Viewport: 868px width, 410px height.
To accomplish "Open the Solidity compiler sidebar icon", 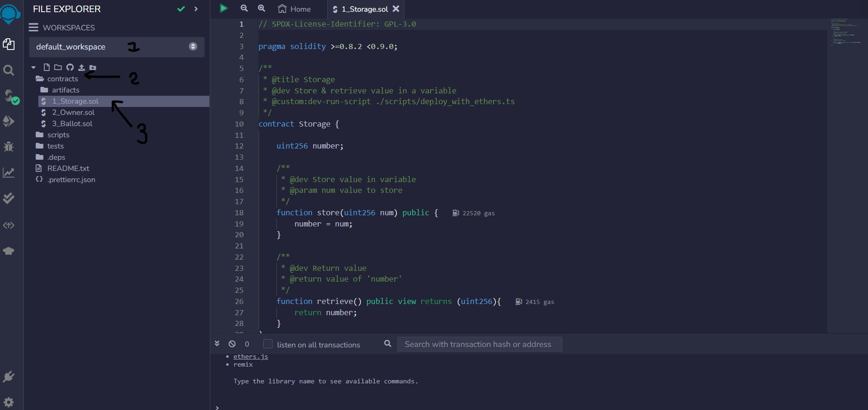I will (x=9, y=96).
